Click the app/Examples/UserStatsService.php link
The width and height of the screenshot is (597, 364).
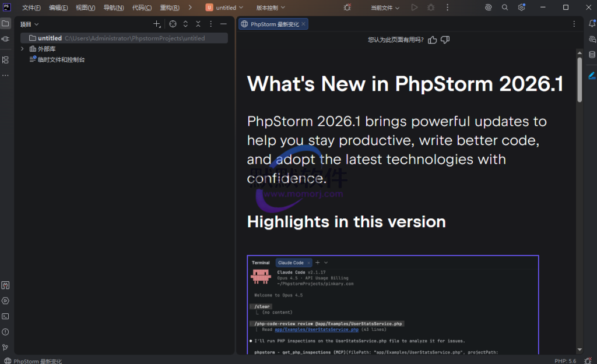pyautogui.click(x=317, y=330)
